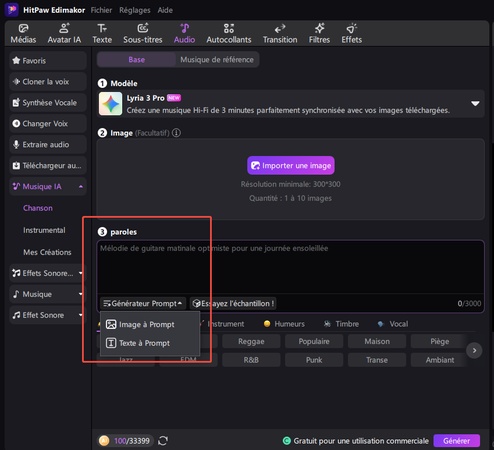This screenshot has width=494, height=450.
Task: Click into the paroles text field
Action: pos(290,267)
